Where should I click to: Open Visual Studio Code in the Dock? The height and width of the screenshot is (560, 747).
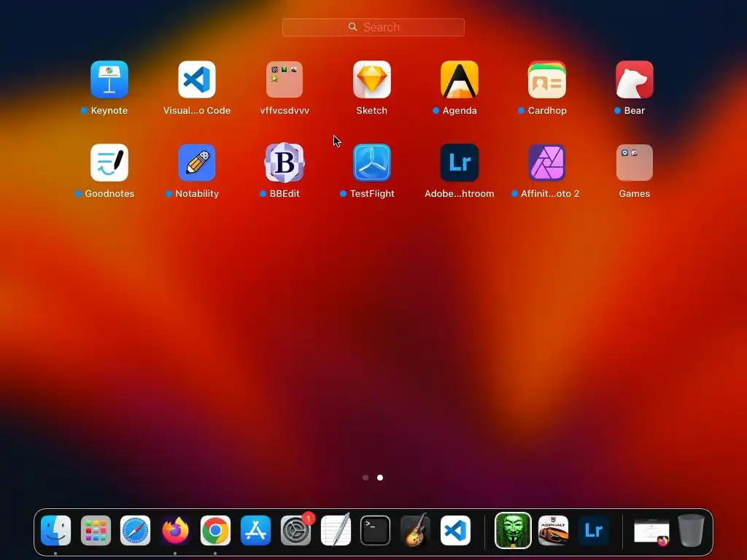pyautogui.click(x=455, y=531)
